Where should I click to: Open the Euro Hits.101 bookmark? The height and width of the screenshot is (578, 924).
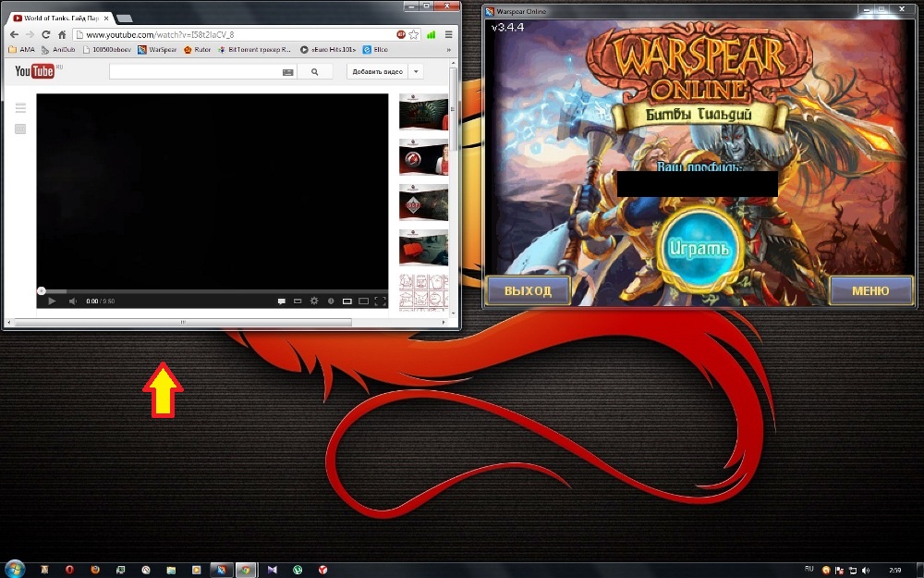tap(328, 50)
